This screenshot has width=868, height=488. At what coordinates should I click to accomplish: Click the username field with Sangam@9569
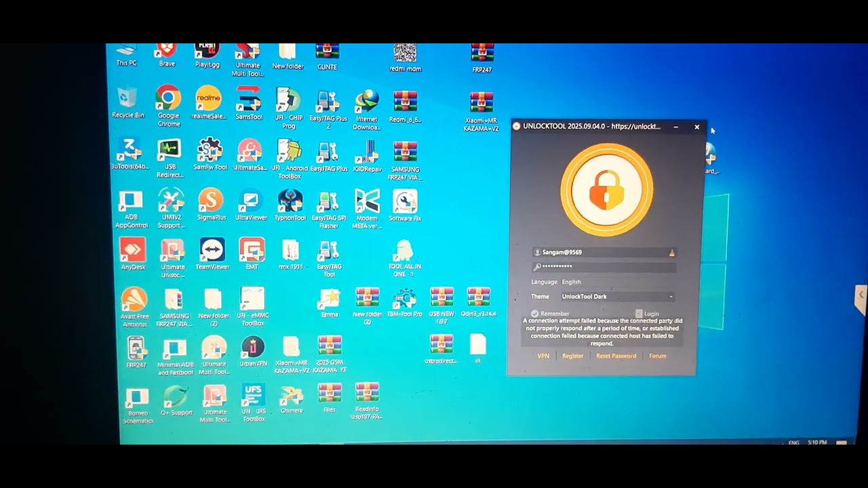point(604,252)
